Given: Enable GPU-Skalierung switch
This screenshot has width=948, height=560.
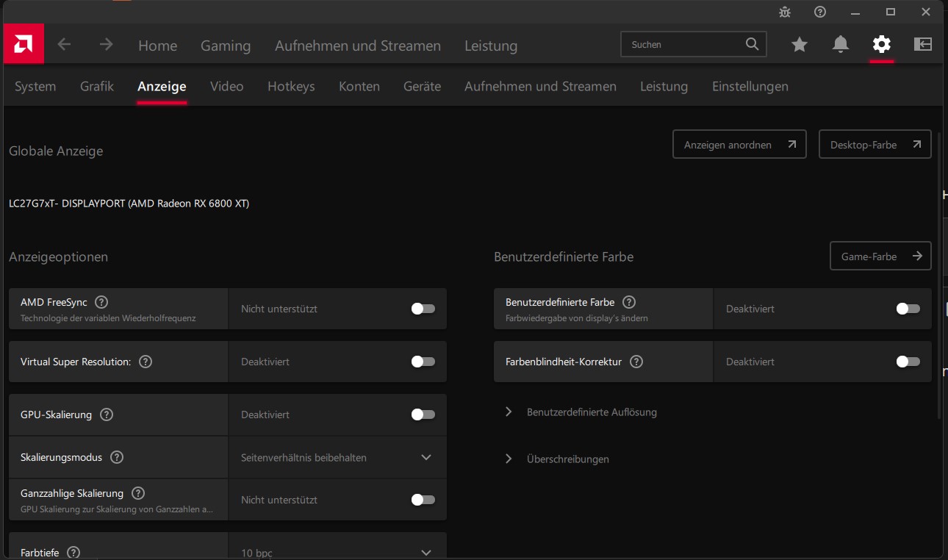Looking at the screenshot, I should (x=423, y=414).
